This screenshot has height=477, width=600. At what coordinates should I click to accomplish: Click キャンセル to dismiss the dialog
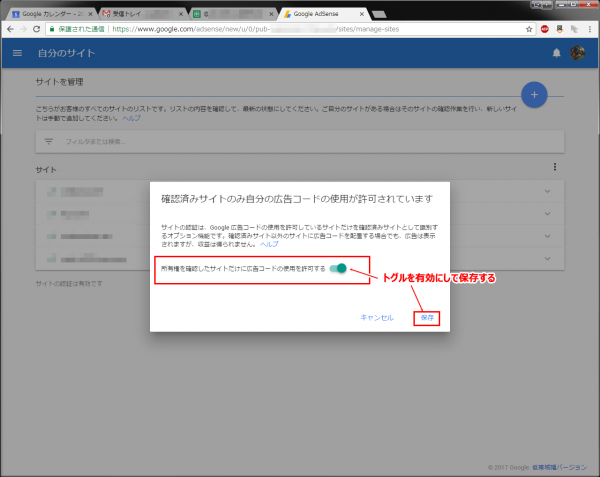click(x=378, y=317)
